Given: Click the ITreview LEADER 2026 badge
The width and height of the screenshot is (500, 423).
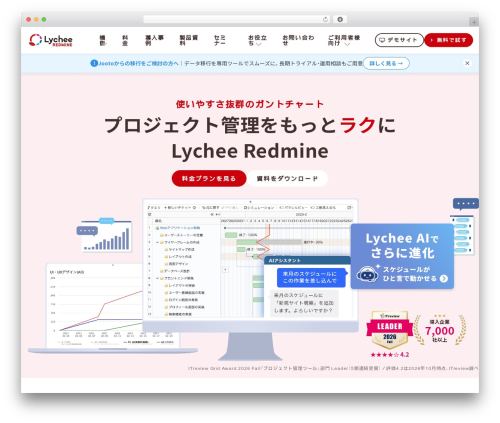Looking at the screenshot, I should 390,330.
